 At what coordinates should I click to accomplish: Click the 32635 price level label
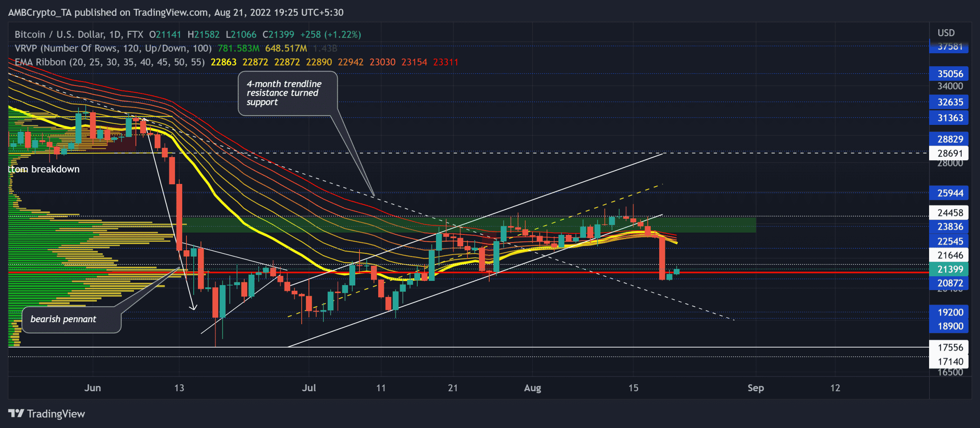point(949,102)
